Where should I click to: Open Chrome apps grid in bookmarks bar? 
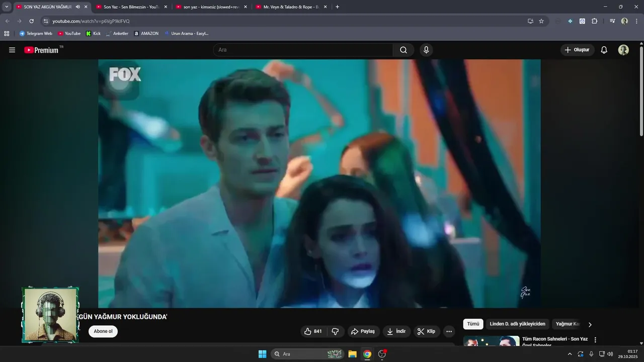7,33
